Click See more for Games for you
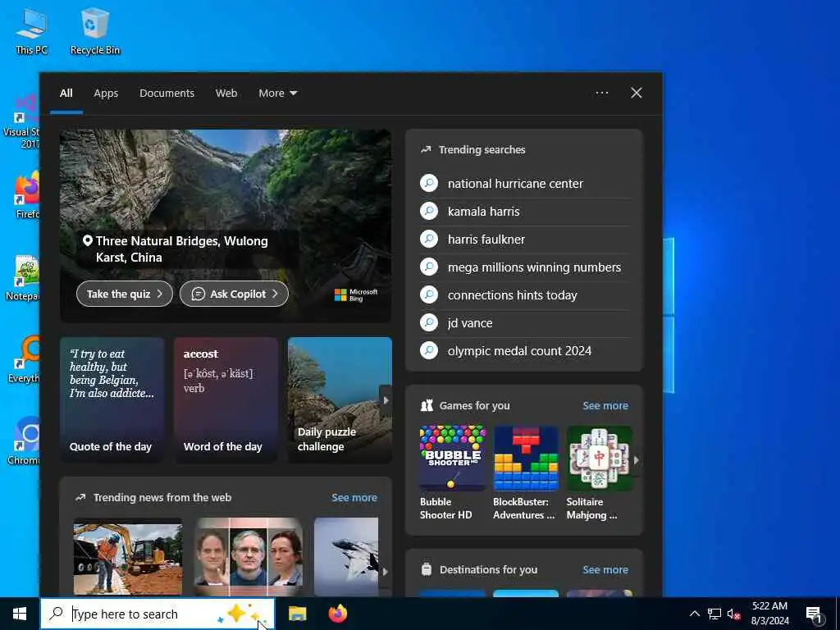Image resolution: width=840 pixels, height=630 pixels. click(x=605, y=405)
